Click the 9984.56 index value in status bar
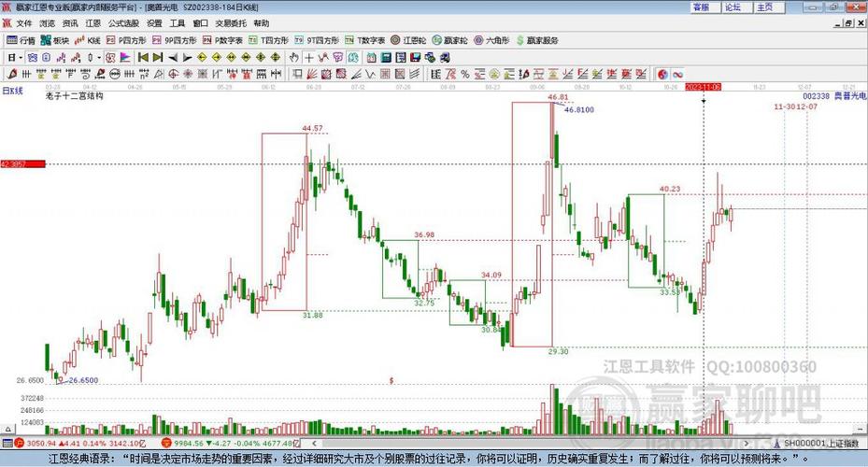Image resolution: width=868 pixels, height=467 pixels. pyautogui.click(x=189, y=444)
